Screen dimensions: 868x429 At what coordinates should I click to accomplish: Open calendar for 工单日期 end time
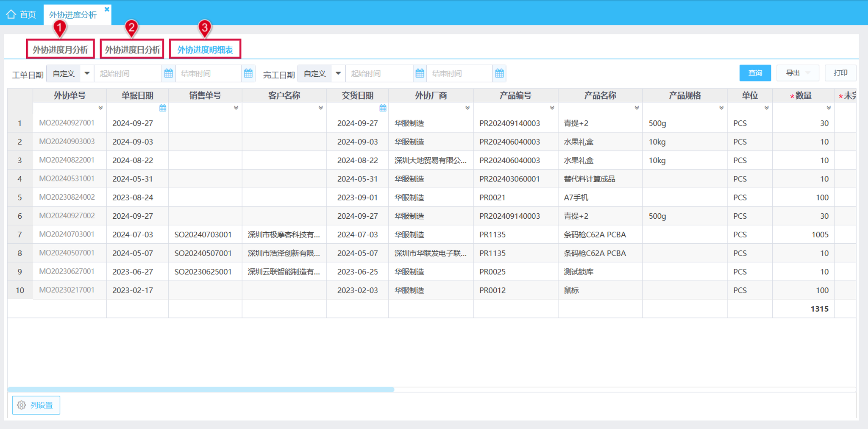click(x=248, y=73)
